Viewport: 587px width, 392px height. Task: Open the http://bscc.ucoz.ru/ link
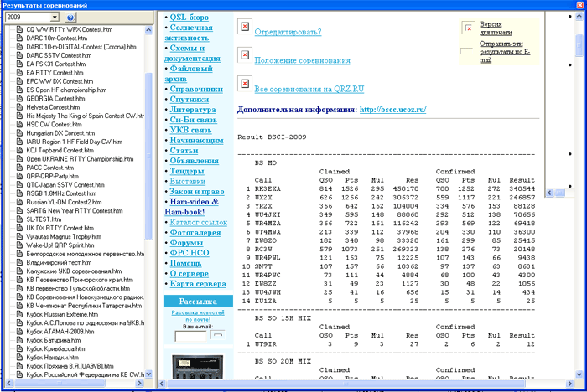[x=392, y=110]
